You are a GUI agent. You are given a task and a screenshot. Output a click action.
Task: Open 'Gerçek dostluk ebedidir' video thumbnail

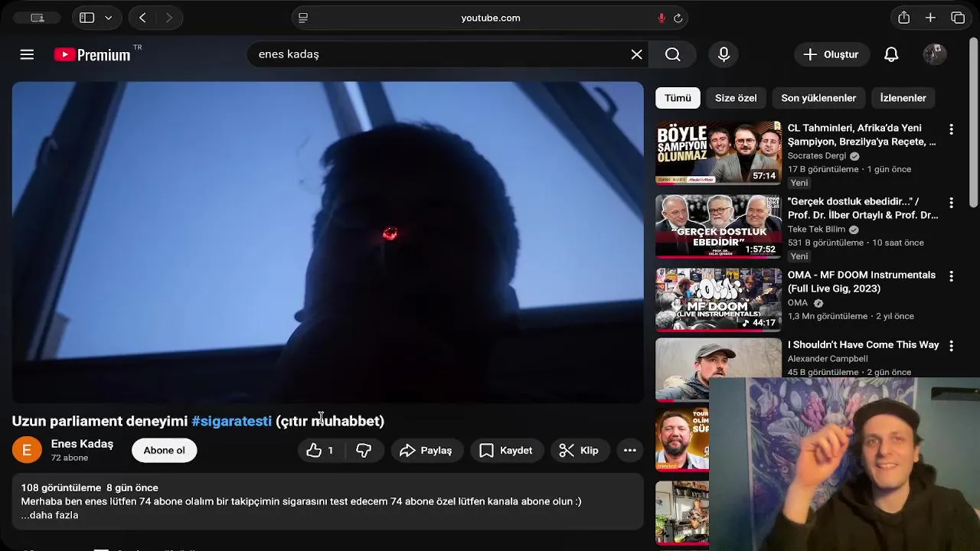718,226
